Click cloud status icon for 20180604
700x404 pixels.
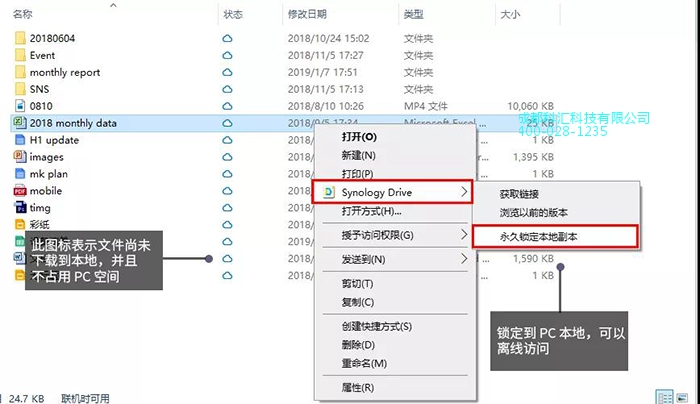pos(227,38)
